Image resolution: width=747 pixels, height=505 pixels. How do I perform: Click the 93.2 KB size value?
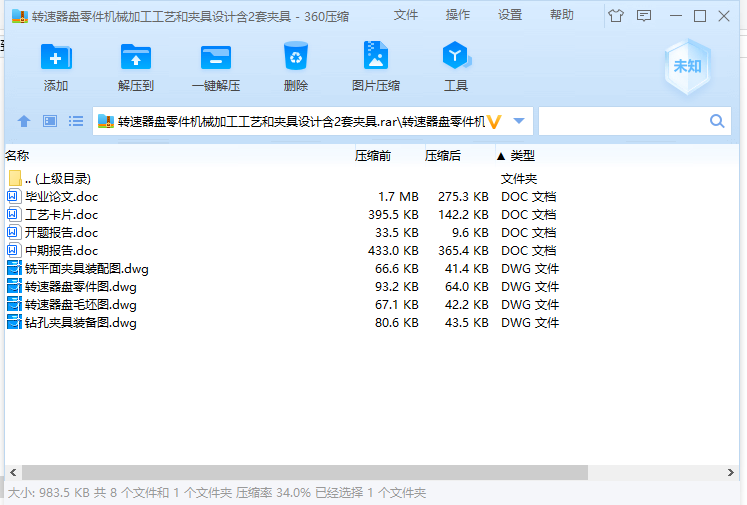point(397,287)
